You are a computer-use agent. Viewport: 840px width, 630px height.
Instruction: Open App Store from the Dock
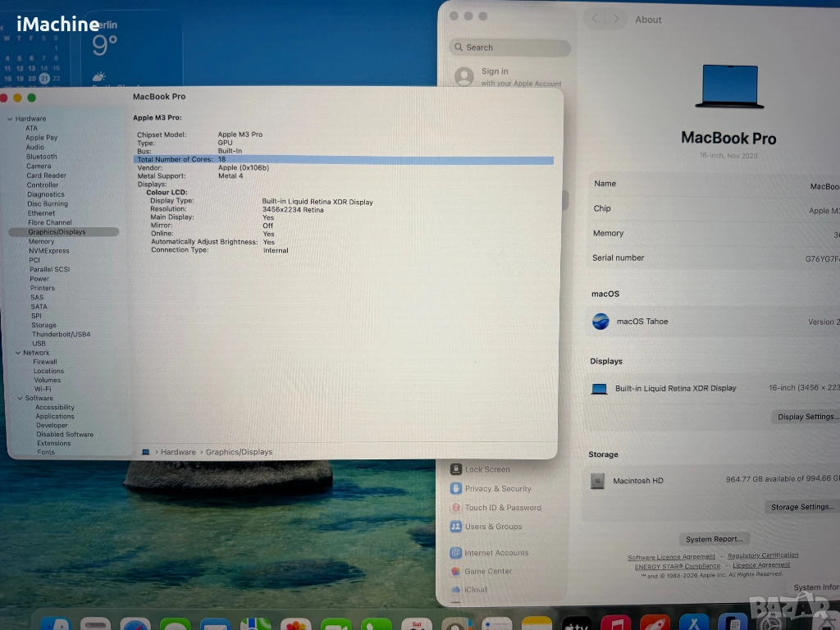[694, 623]
